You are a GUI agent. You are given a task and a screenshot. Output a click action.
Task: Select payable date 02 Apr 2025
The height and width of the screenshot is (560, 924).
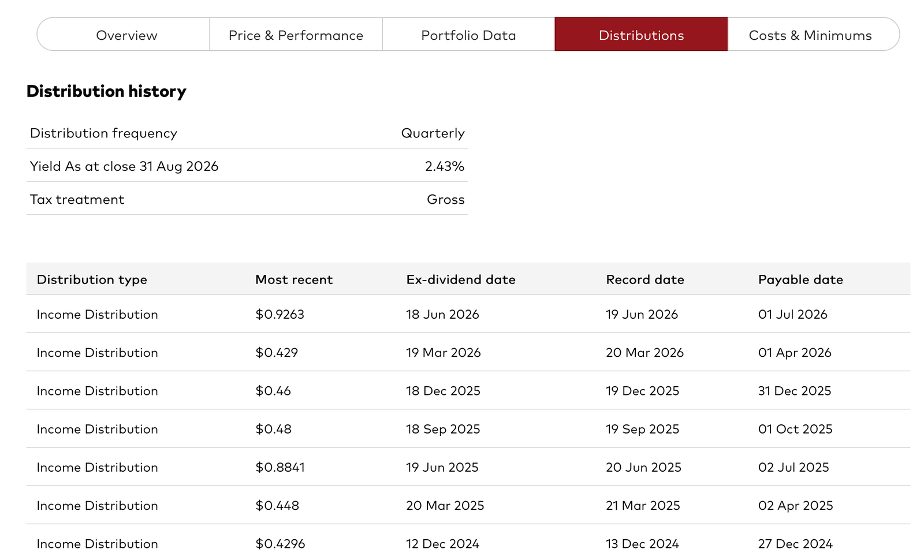click(796, 506)
